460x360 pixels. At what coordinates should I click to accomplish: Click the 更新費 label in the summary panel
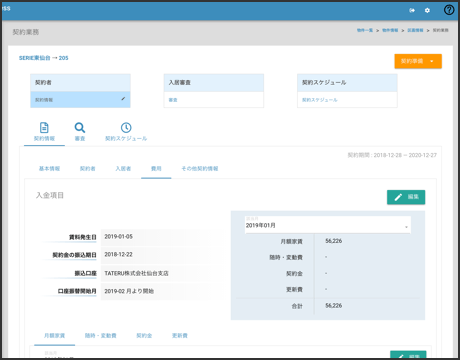[x=294, y=290]
